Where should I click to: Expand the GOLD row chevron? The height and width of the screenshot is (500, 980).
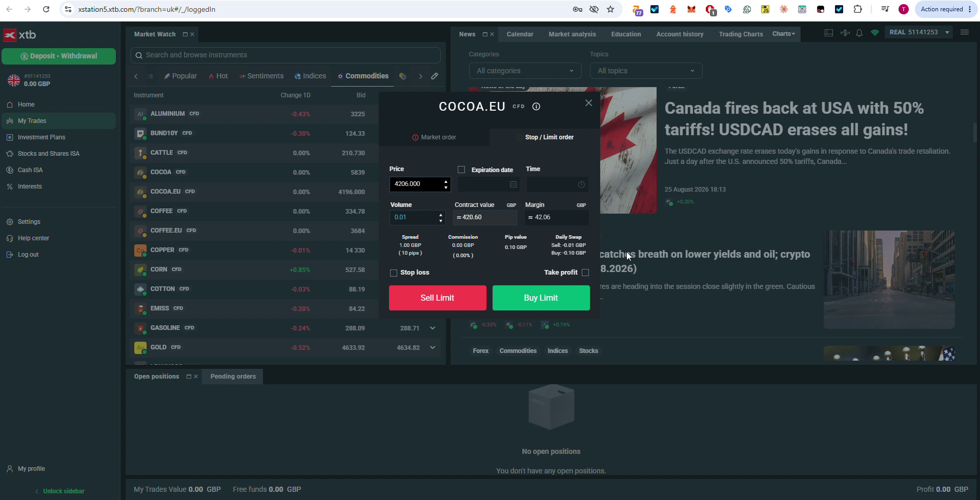[x=433, y=348]
